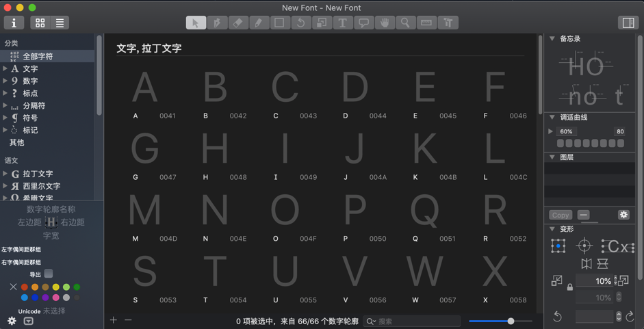
Task: Select the Pen draw tool
Action: coord(217,23)
